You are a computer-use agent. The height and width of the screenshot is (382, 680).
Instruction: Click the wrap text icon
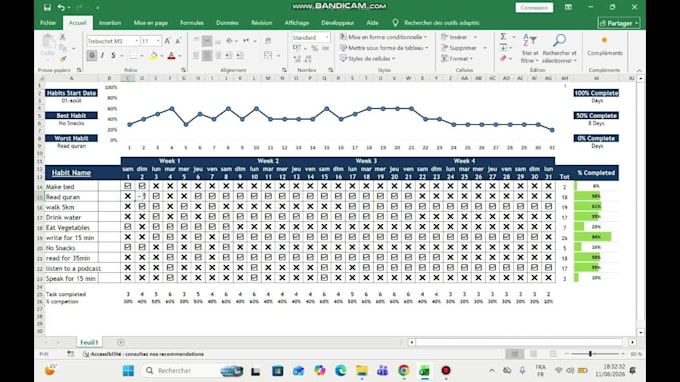pos(268,41)
